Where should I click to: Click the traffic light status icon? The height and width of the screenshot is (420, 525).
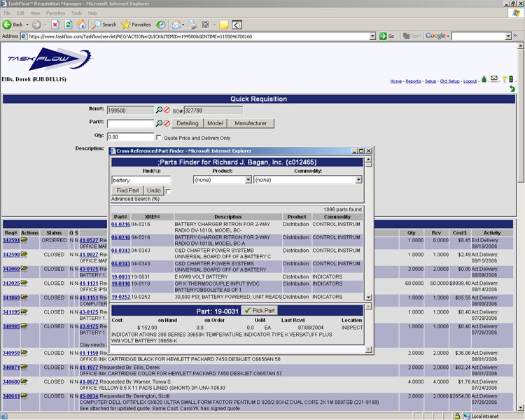click(x=511, y=79)
